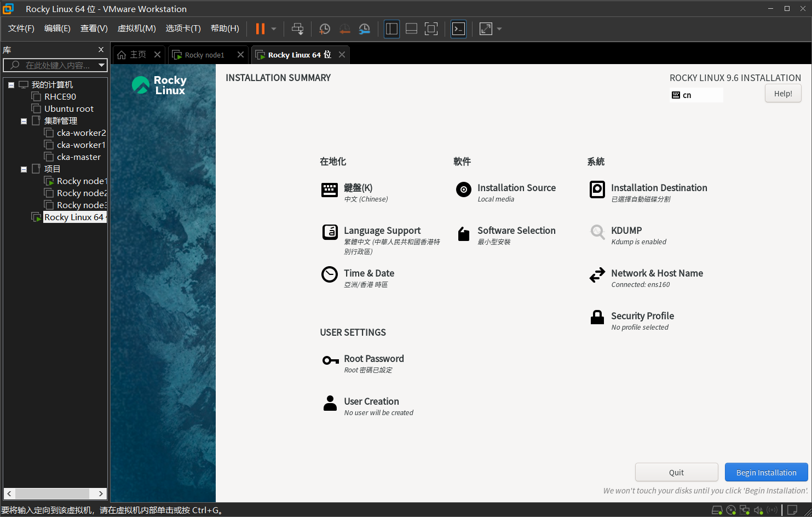Click the hard disk status icon
The width and height of the screenshot is (812, 517).
click(x=717, y=510)
